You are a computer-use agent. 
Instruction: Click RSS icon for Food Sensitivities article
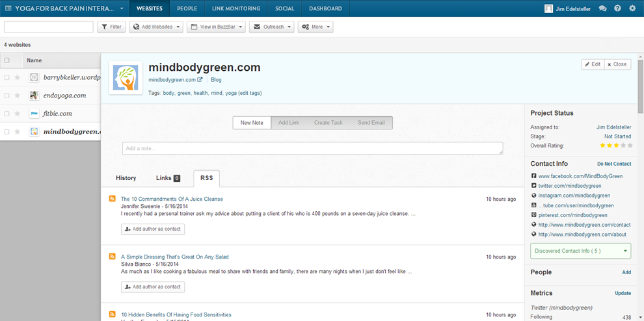click(112, 315)
